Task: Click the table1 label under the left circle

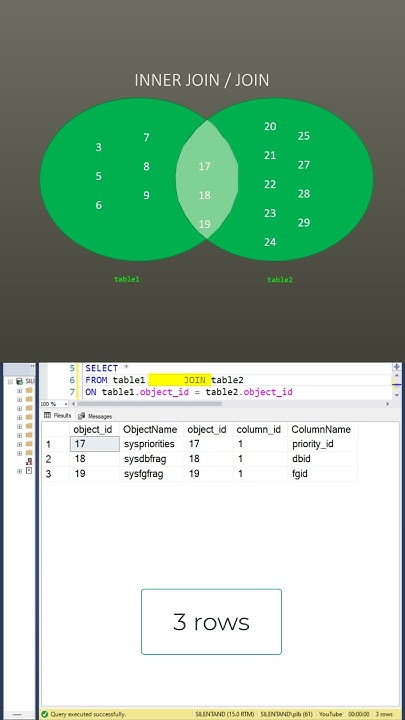Action: pos(127,279)
